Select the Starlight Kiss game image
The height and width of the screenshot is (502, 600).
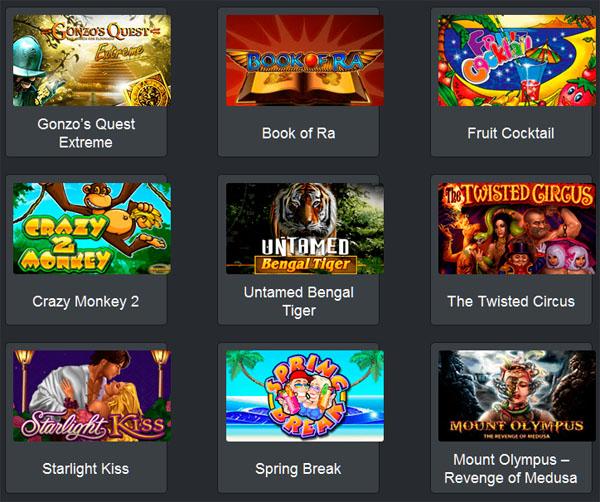pyautogui.click(x=92, y=396)
